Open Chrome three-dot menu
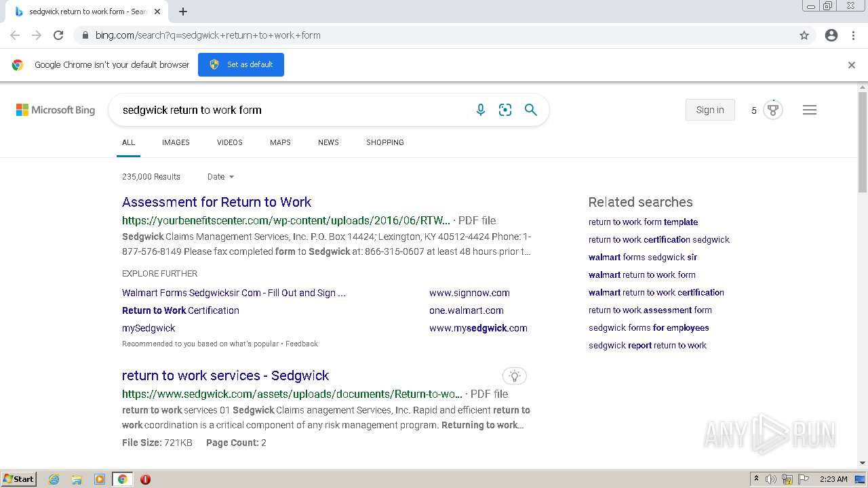This screenshot has height=488, width=868. tap(853, 35)
